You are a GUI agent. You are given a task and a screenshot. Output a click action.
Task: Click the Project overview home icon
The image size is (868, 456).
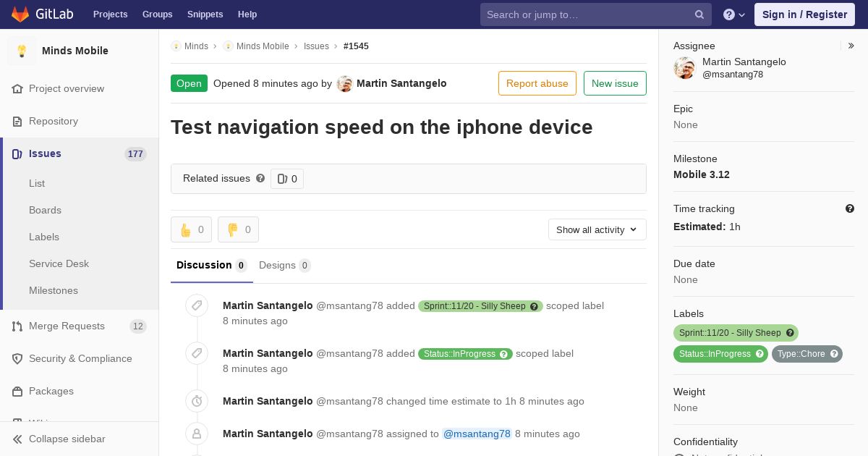(17, 88)
